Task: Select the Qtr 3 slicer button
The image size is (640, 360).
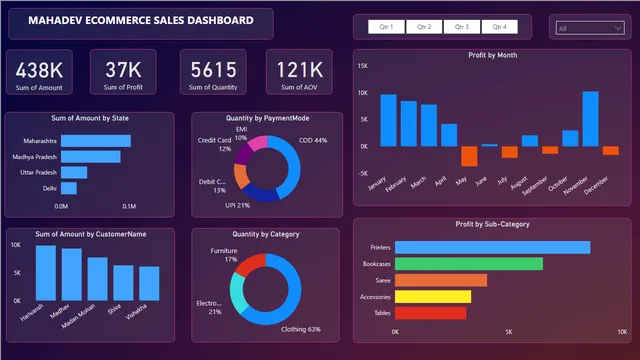Action: 462,27
